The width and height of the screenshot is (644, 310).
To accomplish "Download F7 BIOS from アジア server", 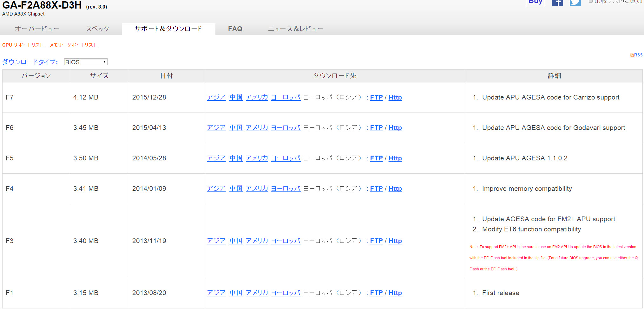I will pyautogui.click(x=216, y=97).
